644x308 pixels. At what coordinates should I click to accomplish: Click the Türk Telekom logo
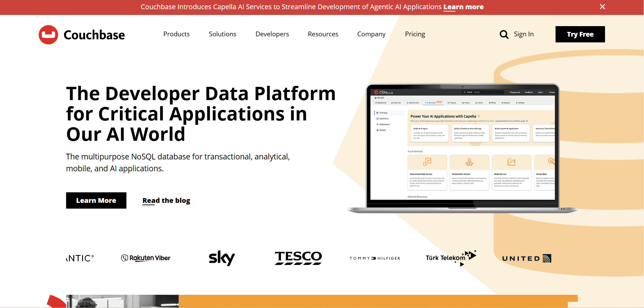click(451, 258)
